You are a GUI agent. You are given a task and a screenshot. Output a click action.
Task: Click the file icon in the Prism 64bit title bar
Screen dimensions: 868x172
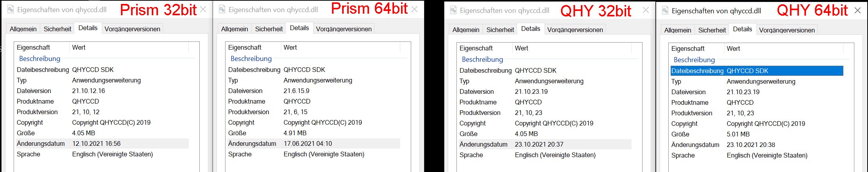pyautogui.click(x=222, y=9)
